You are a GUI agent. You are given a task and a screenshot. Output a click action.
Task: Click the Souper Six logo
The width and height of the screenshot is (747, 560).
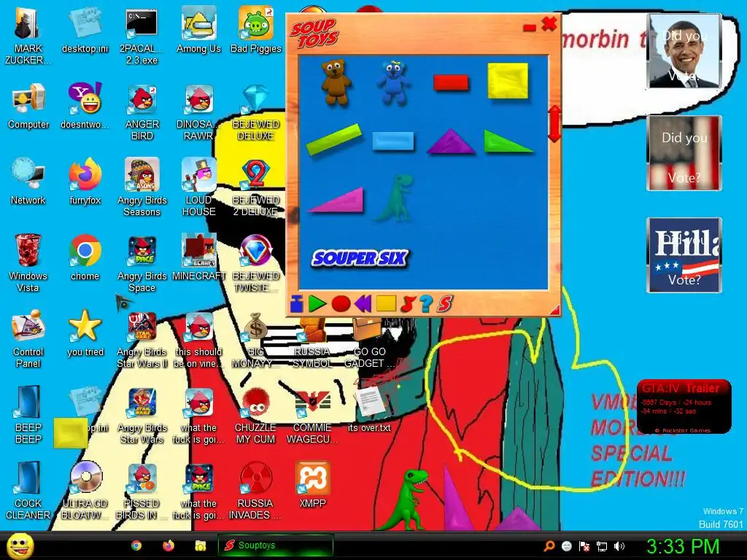(x=360, y=258)
